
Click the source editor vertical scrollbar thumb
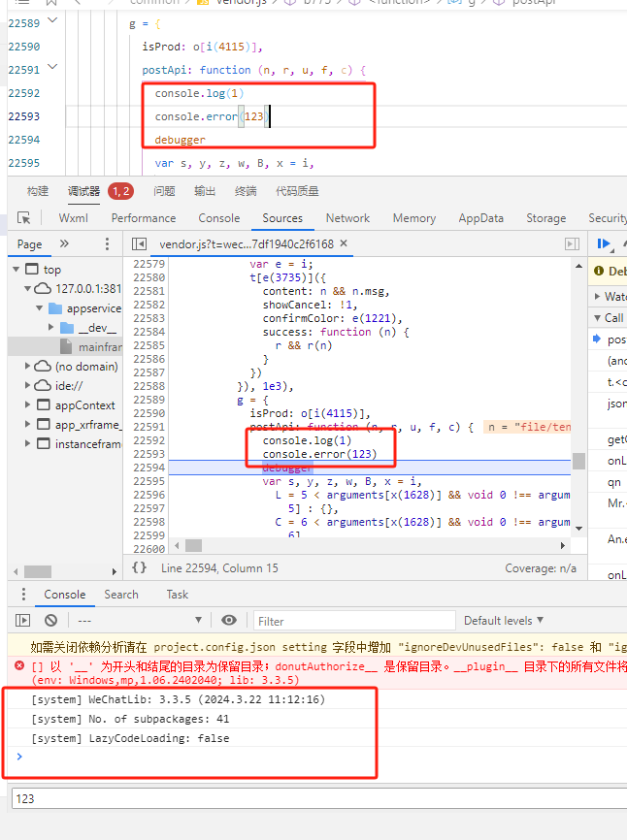click(x=578, y=462)
